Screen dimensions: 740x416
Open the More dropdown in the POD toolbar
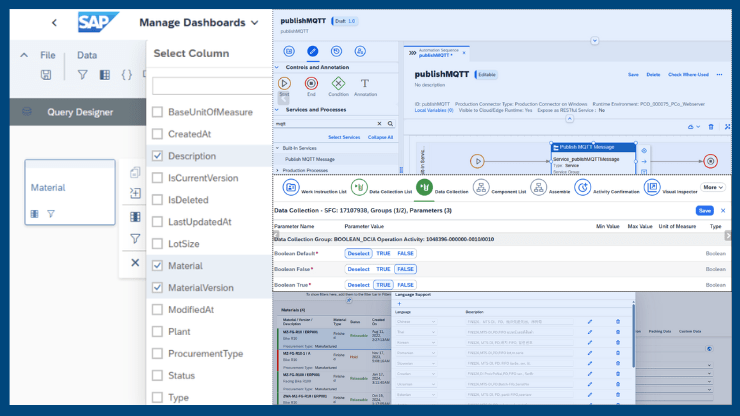click(713, 187)
